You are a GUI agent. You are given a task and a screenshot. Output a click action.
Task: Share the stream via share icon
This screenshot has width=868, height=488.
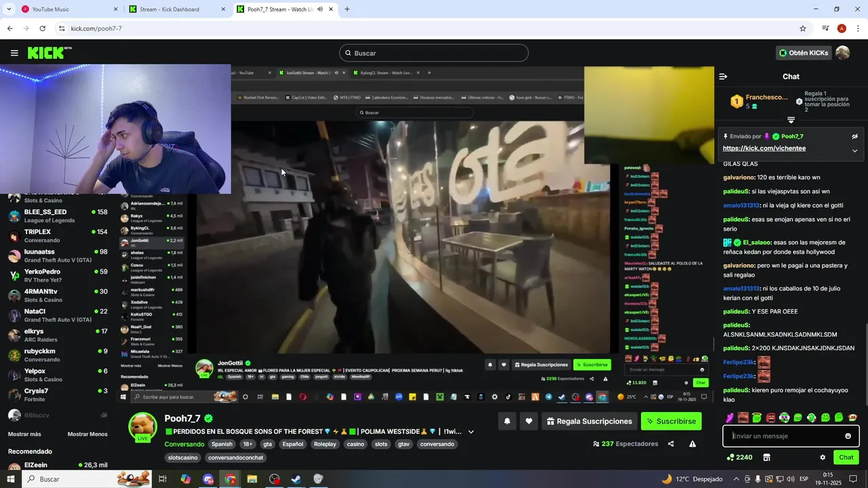click(671, 444)
